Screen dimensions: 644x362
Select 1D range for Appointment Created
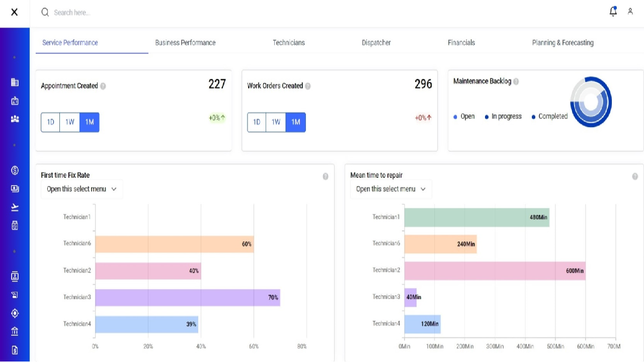pyautogui.click(x=50, y=122)
